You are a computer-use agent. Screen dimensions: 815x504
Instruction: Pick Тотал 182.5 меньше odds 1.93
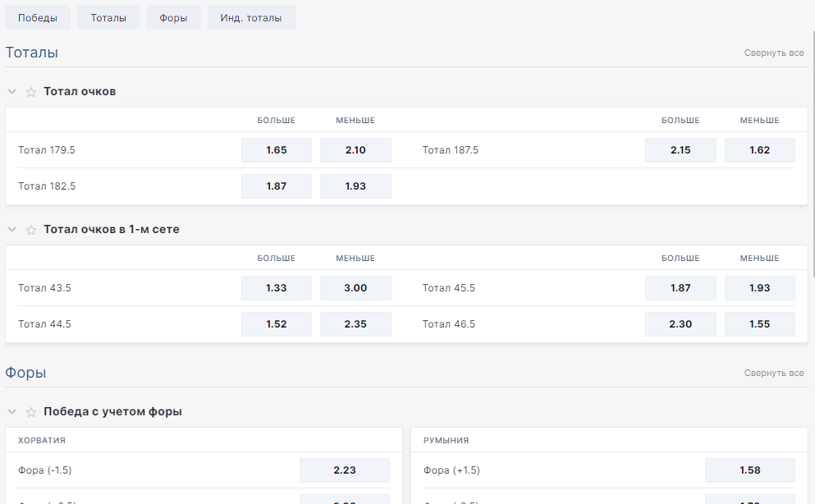point(355,186)
